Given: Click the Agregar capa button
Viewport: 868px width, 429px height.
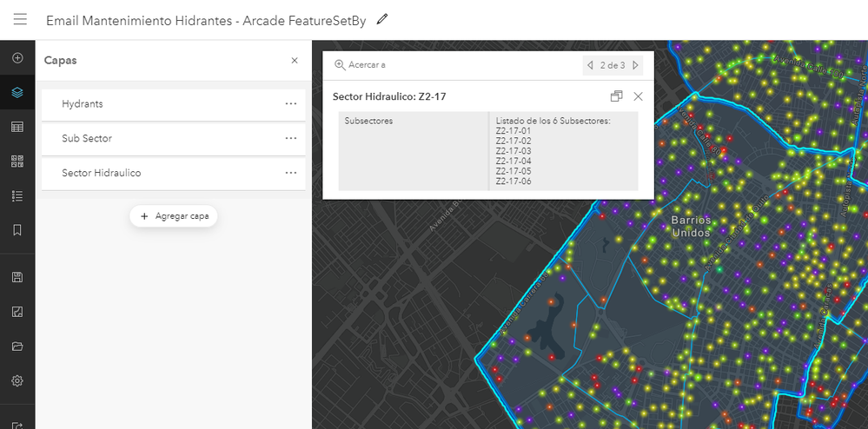Looking at the screenshot, I should point(174,216).
